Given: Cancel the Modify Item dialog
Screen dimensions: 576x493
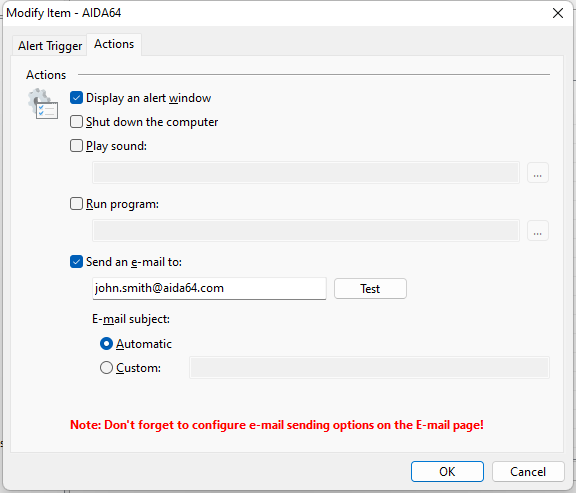Looking at the screenshot, I should [x=528, y=472].
